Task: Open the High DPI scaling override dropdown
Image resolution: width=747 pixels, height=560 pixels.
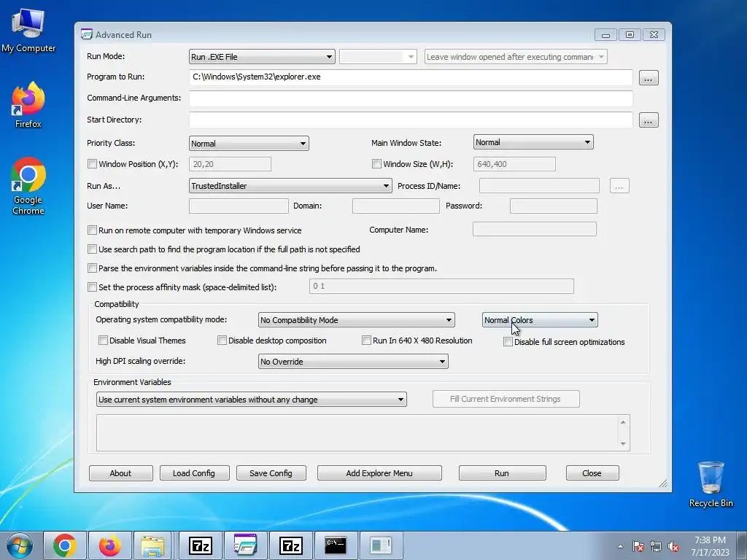Action: (353, 362)
